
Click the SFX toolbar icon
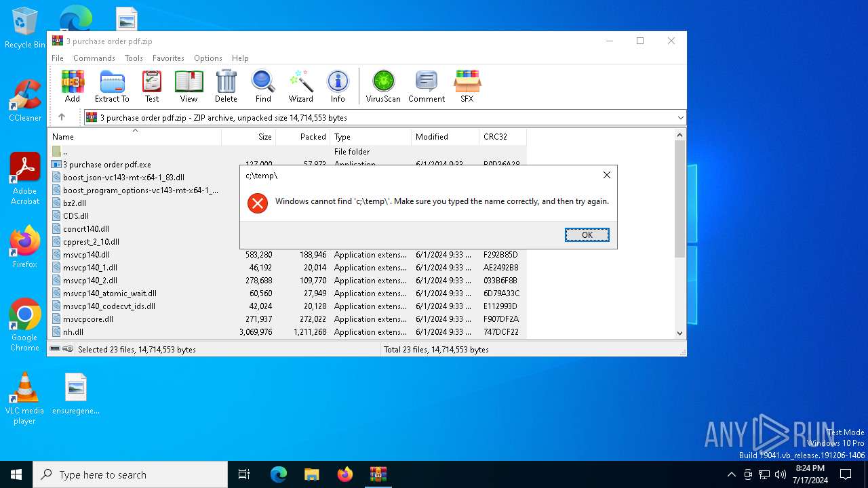(x=467, y=86)
